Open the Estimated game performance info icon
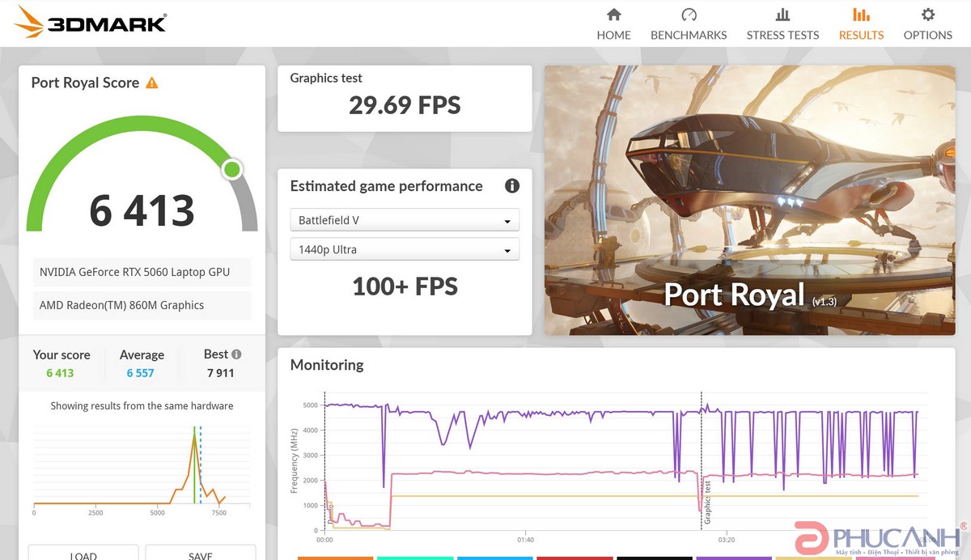This screenshot has height=560, width=971. pos(511,185)
